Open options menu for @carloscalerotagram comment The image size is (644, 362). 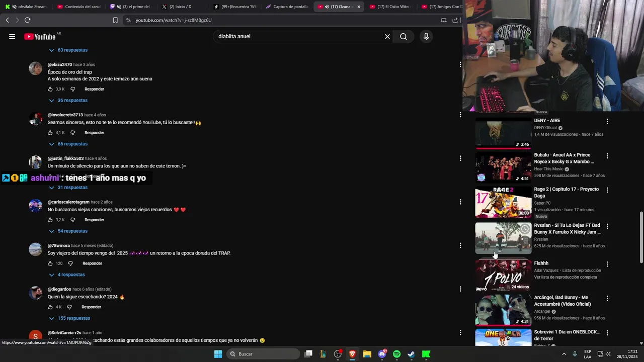[x=460, y=202]
